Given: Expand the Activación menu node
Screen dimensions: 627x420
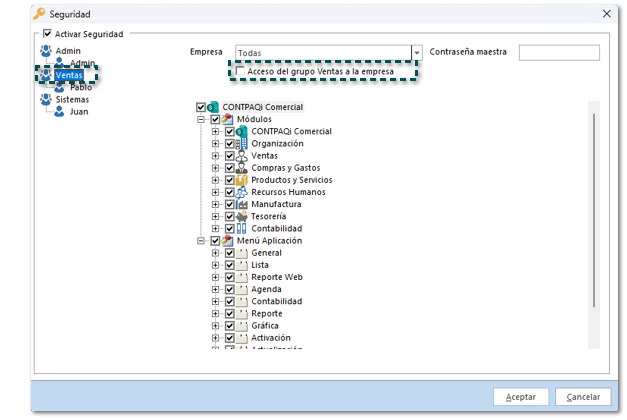Looking at the screenshot, I should 215,338.
